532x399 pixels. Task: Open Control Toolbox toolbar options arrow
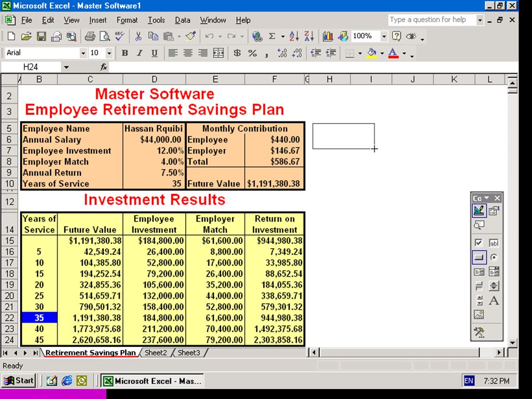click(487, 198)
